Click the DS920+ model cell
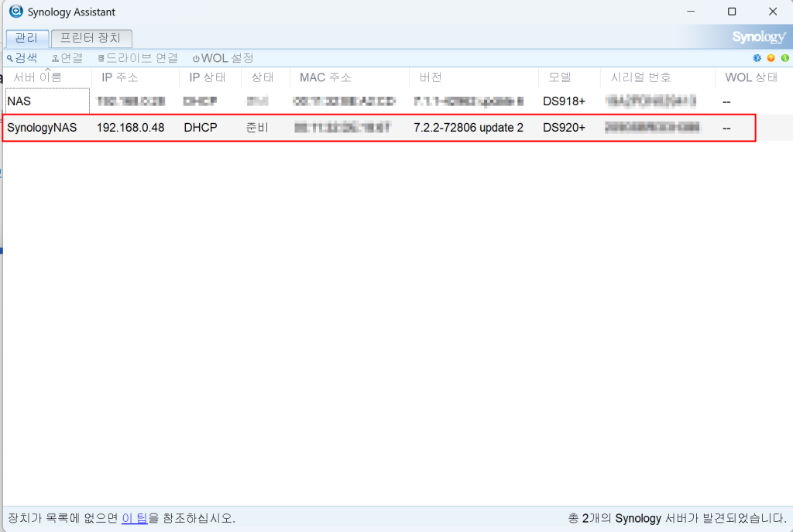The width and height of the screenshot is (793, 532). click(564, 128)
